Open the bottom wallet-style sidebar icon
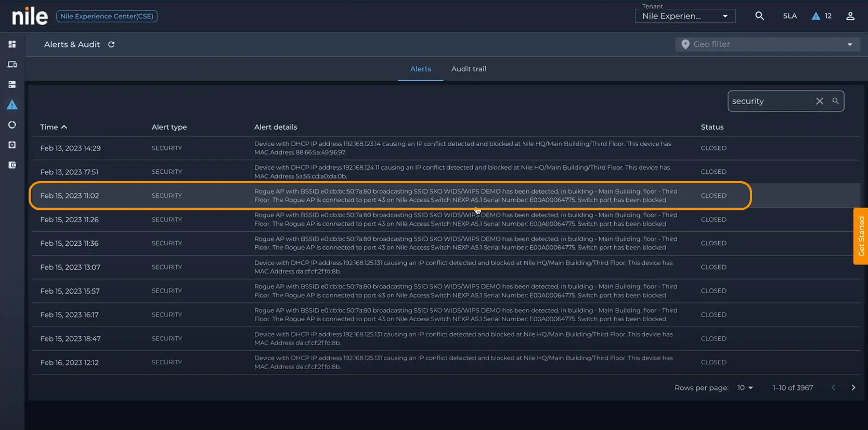Screen dimensions: 868x430 [x=12, y=165]
